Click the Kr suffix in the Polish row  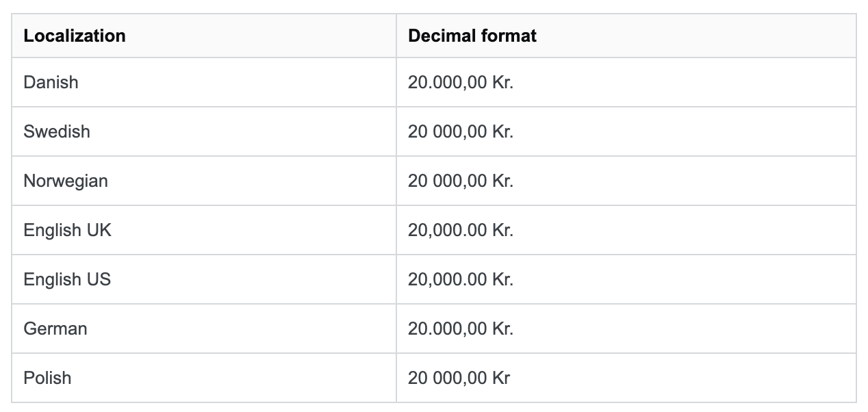(500, 378)
